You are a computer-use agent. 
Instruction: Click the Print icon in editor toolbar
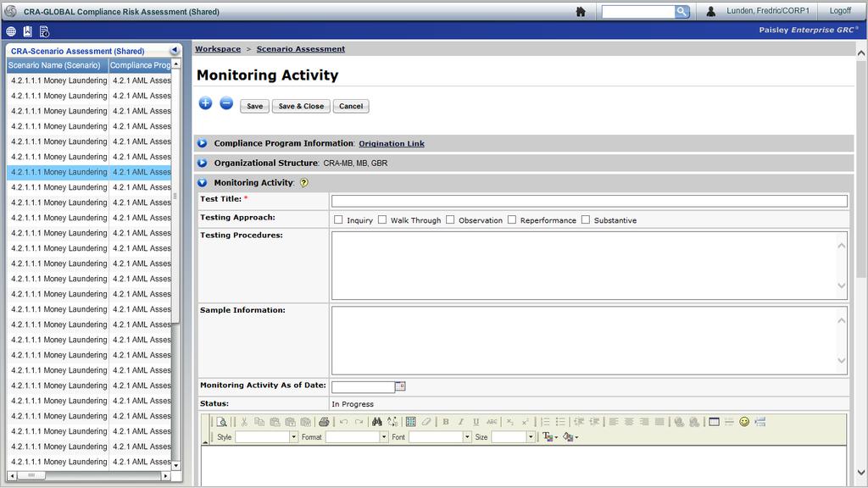coord(324,422)
